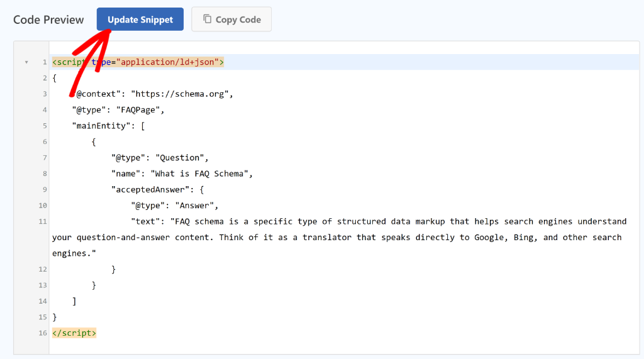Click the Update Snippet button
This screenshot has width=644, height=359.
[x=140, y=19]
